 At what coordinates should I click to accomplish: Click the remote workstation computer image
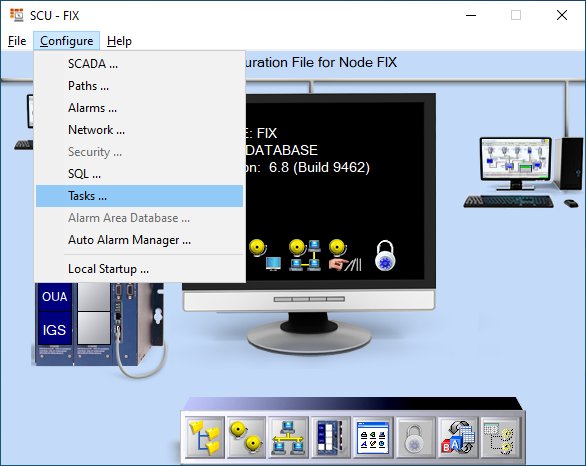click(522, 172)
